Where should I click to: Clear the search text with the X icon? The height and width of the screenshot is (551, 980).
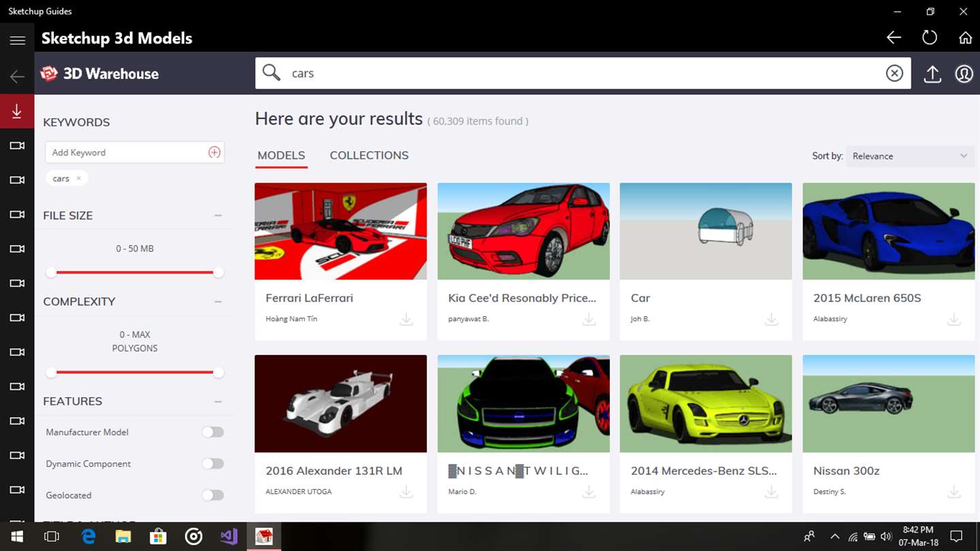click(x=894, y=73)
